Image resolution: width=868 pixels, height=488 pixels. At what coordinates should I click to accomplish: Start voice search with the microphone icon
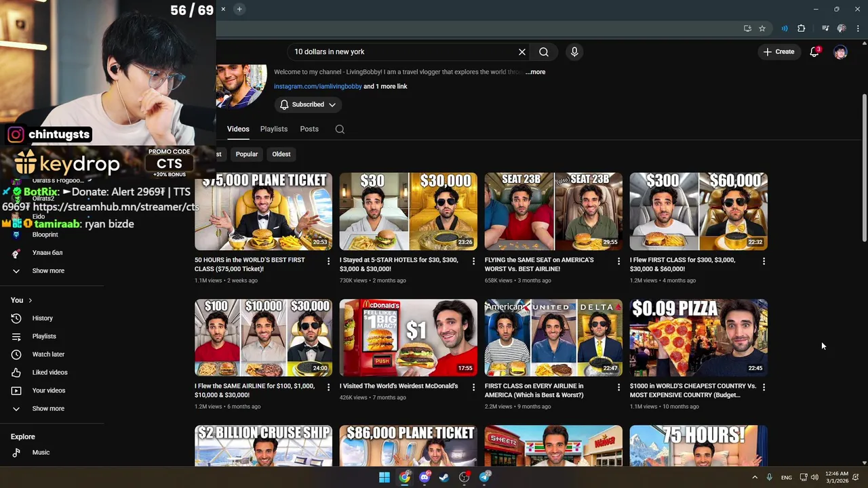click(574, 52)
